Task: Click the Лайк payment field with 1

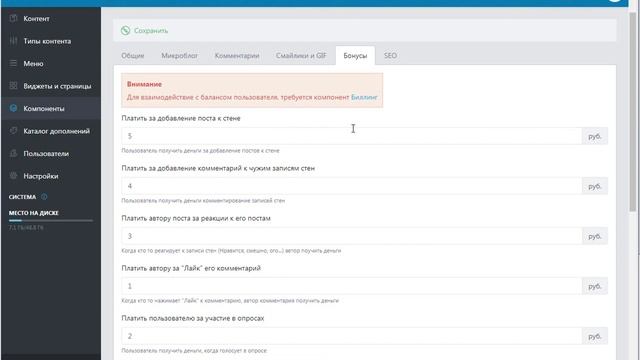Action: click(x=351, y=286)
